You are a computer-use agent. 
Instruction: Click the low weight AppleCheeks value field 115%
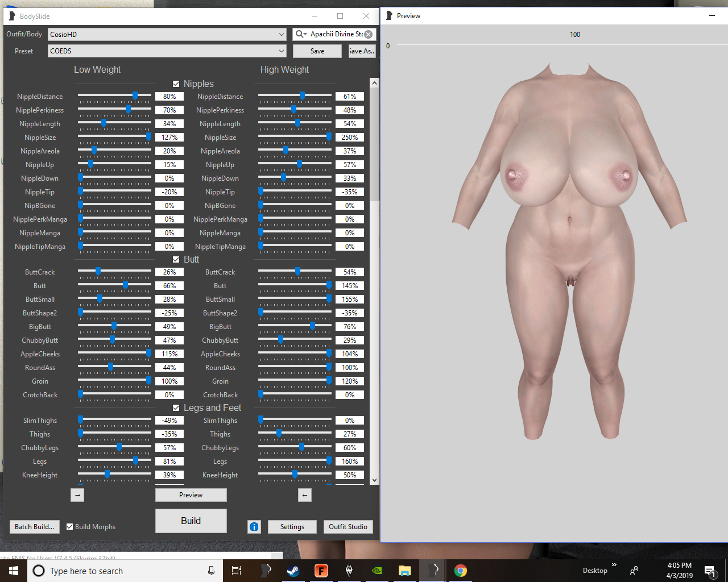coord(169,354)
